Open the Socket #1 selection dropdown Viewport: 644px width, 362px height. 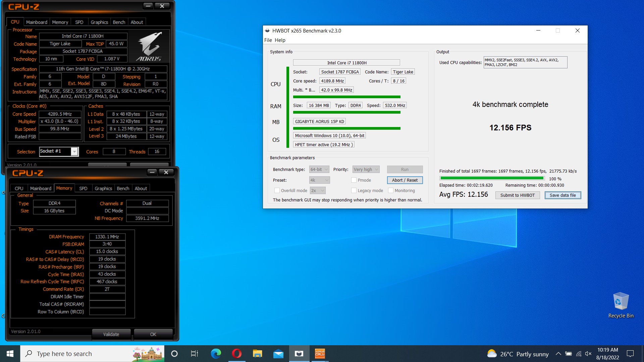coord(59,152)
